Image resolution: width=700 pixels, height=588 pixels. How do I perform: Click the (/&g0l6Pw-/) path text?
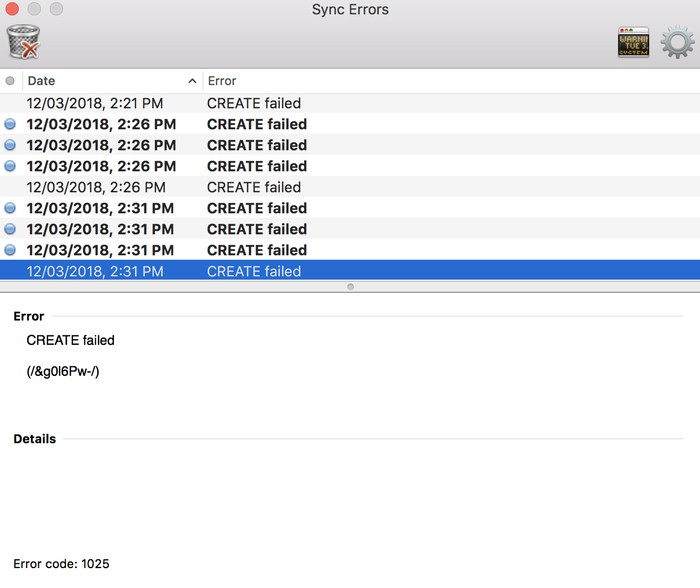click(x=63, y=371)
